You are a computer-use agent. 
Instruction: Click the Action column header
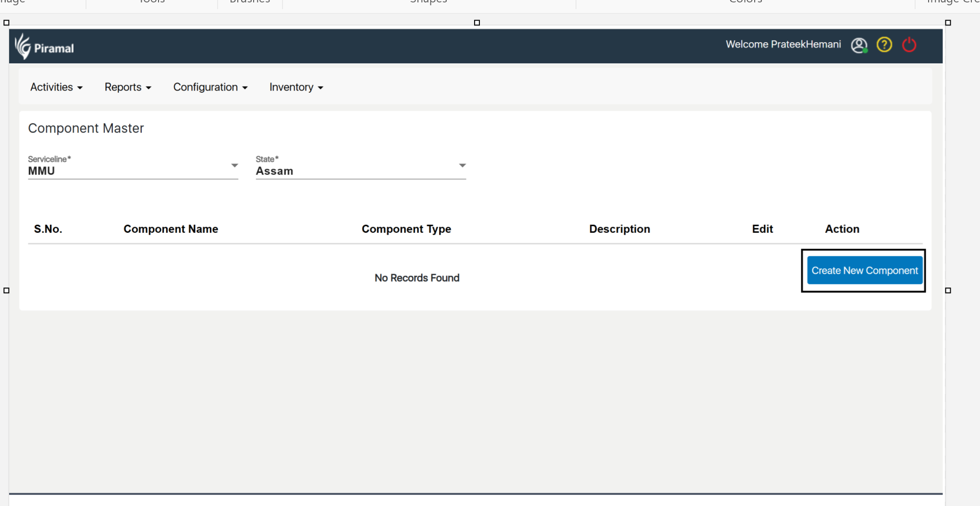tap(842, 229)
